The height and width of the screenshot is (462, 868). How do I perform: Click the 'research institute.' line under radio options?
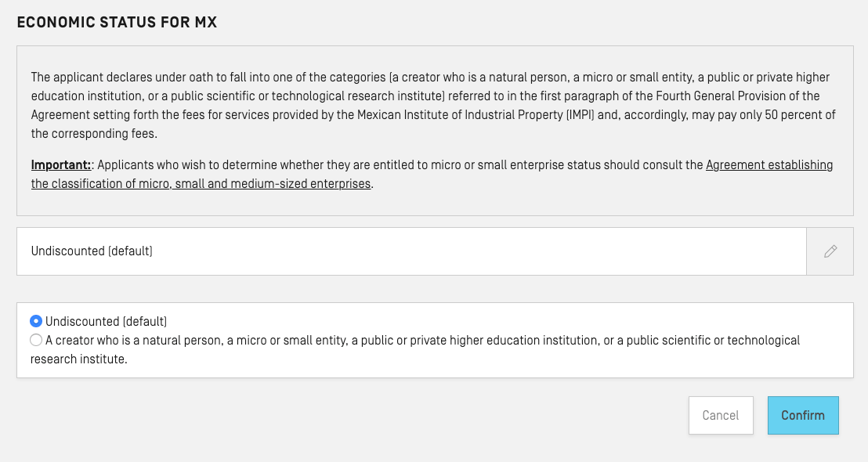(x=78, y=359)
